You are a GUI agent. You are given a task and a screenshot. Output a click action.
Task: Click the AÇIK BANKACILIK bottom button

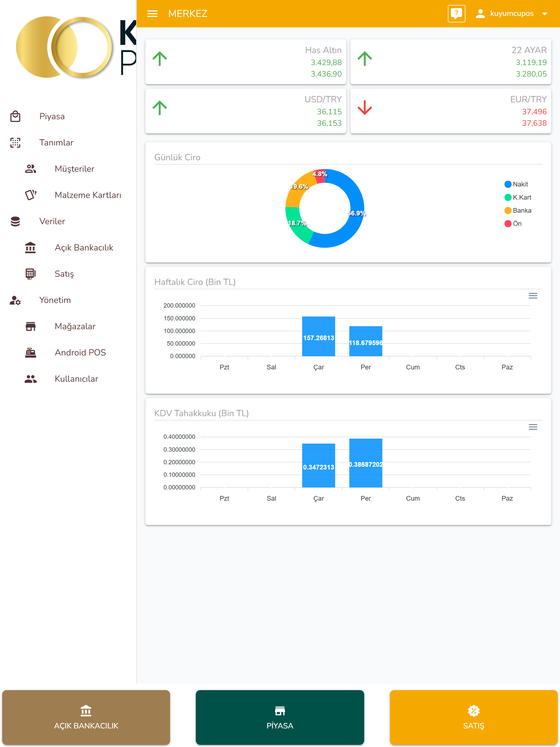point(86,717)
